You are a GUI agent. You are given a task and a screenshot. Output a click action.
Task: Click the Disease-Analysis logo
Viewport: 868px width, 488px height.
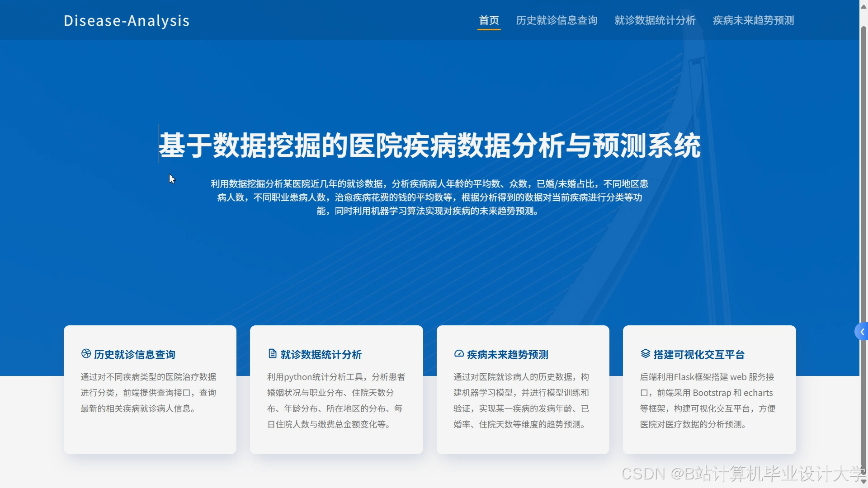point(127,20)
